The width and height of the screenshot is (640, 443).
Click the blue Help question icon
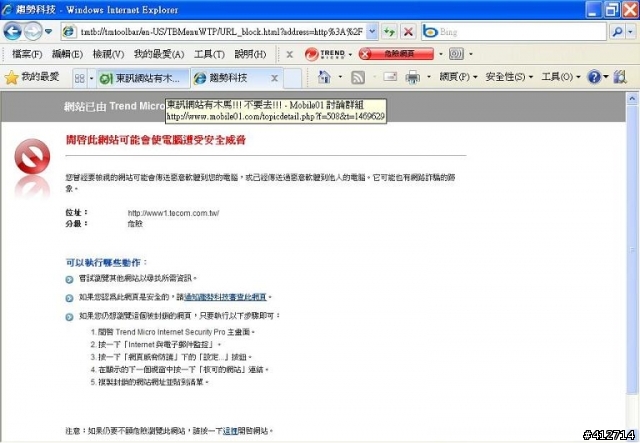click(594, 77)
